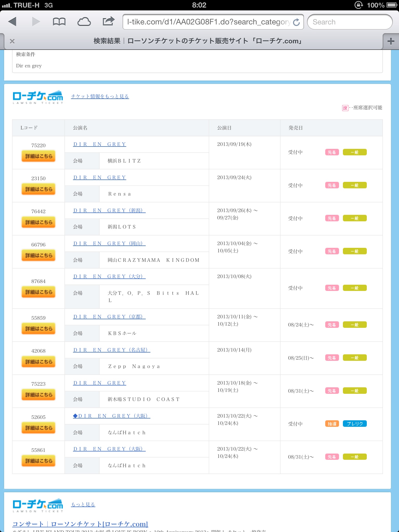Tap the 8:02 clock in status bar
The image size is (399, 532).
click(199, 5)
